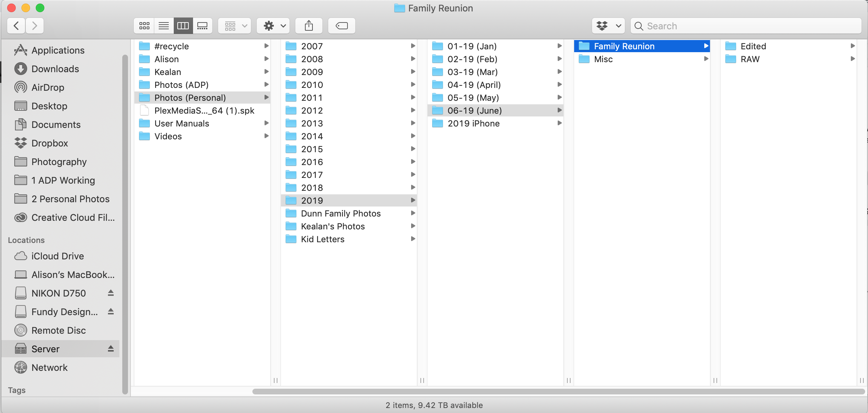Expand the 2018 folder arrow
This screenshot has width=868, height=413.
pyautogui.click(x=413, y=188)
